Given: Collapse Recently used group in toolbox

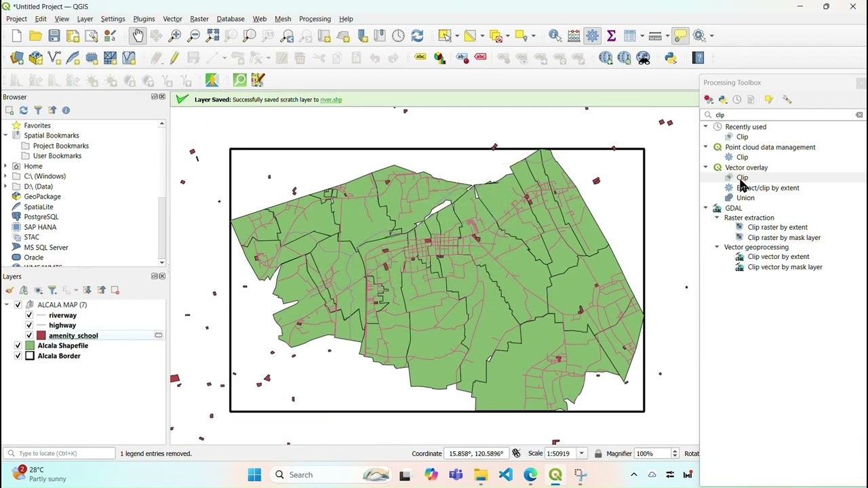Looking at the screenshot, I should tap(706, 127).
